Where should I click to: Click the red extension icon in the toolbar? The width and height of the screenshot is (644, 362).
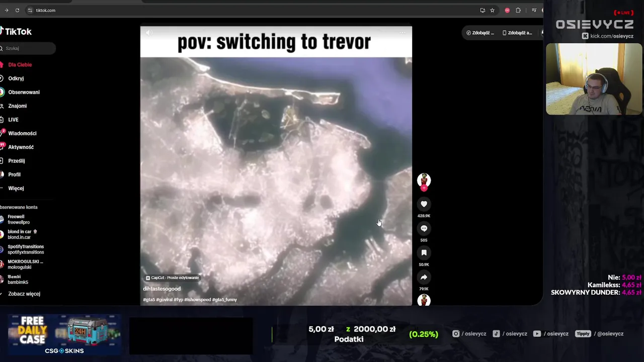507,10
